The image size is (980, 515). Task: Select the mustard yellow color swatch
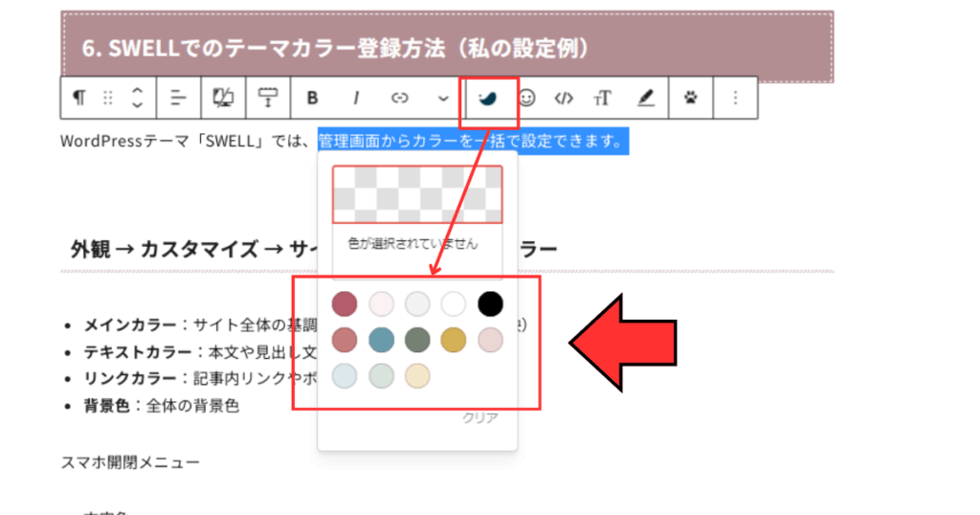pos(454,340)
